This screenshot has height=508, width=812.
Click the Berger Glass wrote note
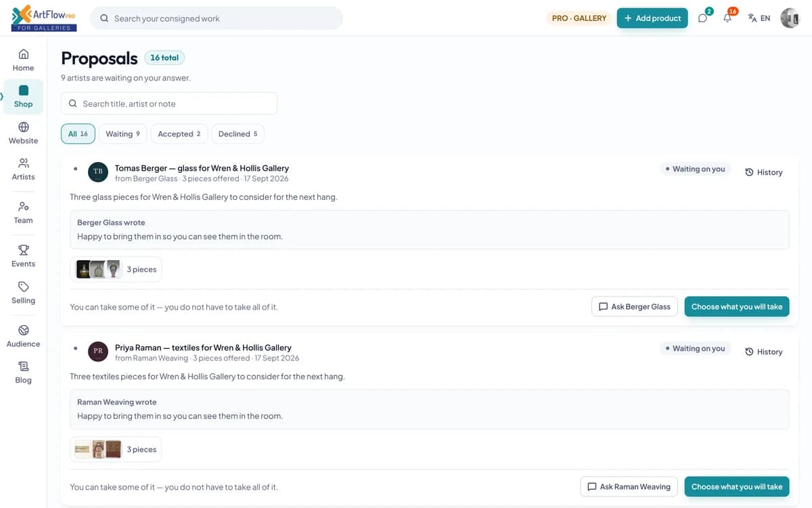pyautogui.click(x=430, y=230)
